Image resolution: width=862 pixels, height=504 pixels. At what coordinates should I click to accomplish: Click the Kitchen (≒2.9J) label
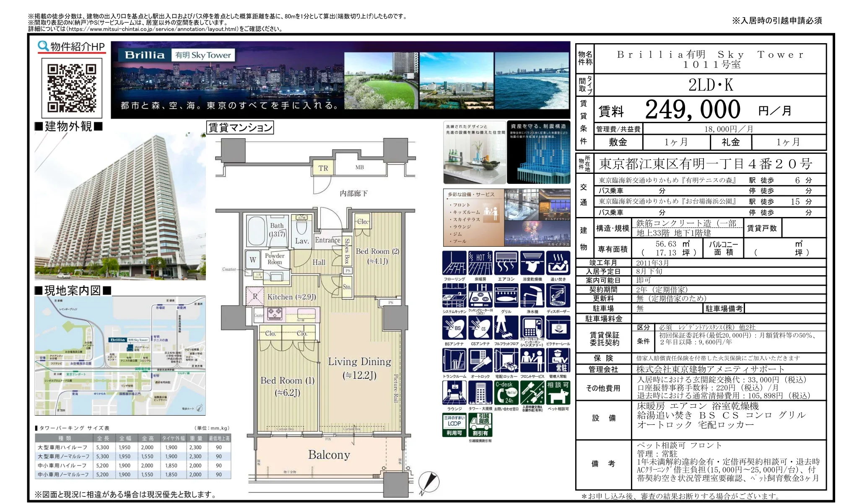(x=292, y=297)
